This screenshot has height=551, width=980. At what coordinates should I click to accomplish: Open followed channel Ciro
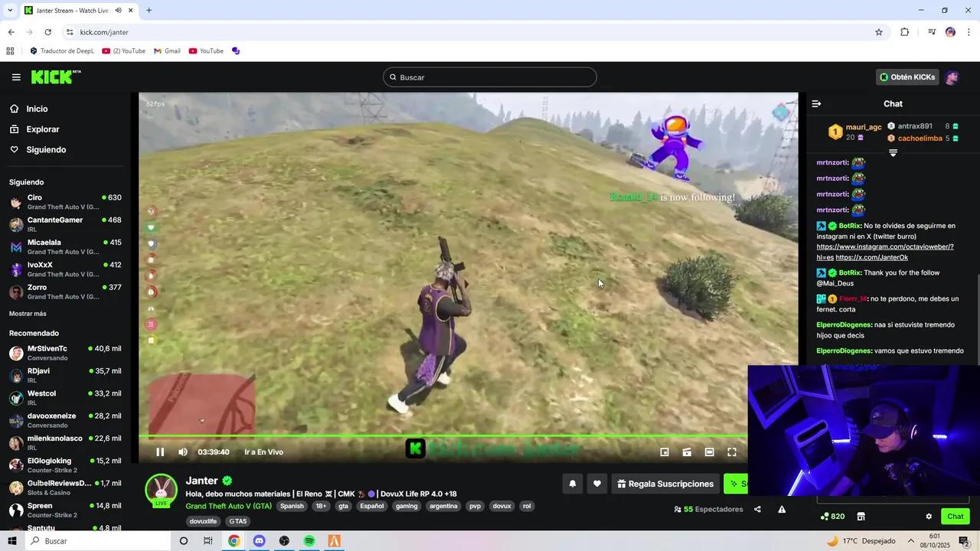coord(65,202)
